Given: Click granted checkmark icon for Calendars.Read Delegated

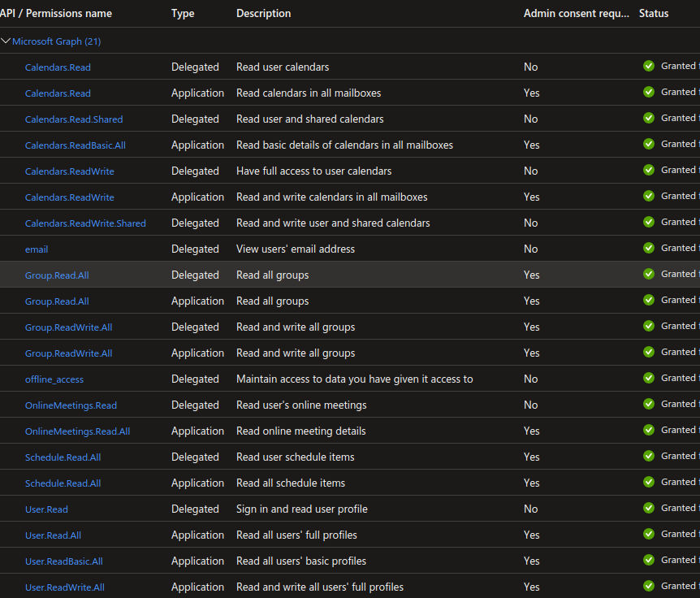Looking at the screenshot, I should pos(649,66).
